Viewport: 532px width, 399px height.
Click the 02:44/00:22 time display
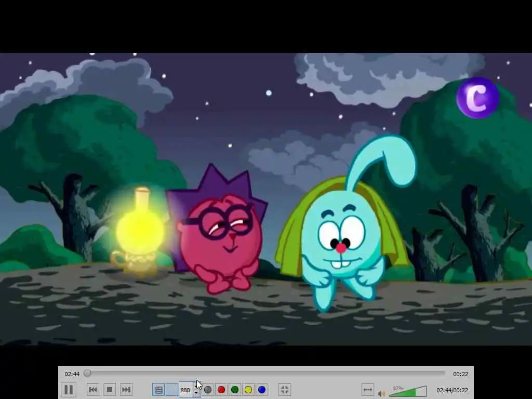pyautogui.click(x=453, y=390)
